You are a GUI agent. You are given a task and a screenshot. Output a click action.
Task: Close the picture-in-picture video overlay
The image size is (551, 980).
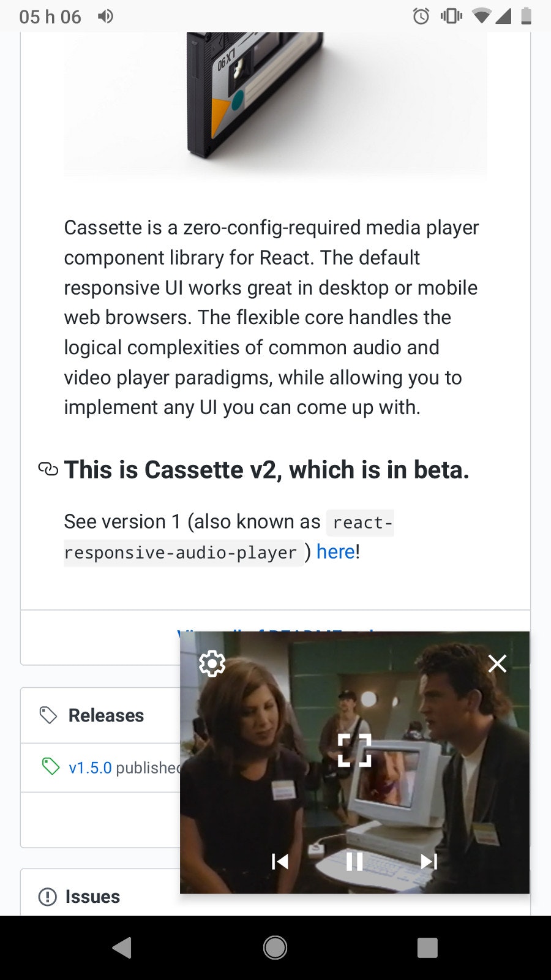[497, 663]
